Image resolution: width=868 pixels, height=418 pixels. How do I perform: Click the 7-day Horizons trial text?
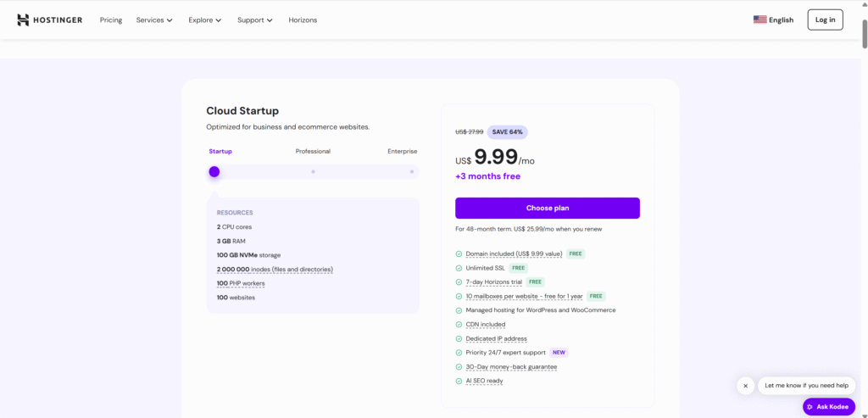click(x=494, y=282)
